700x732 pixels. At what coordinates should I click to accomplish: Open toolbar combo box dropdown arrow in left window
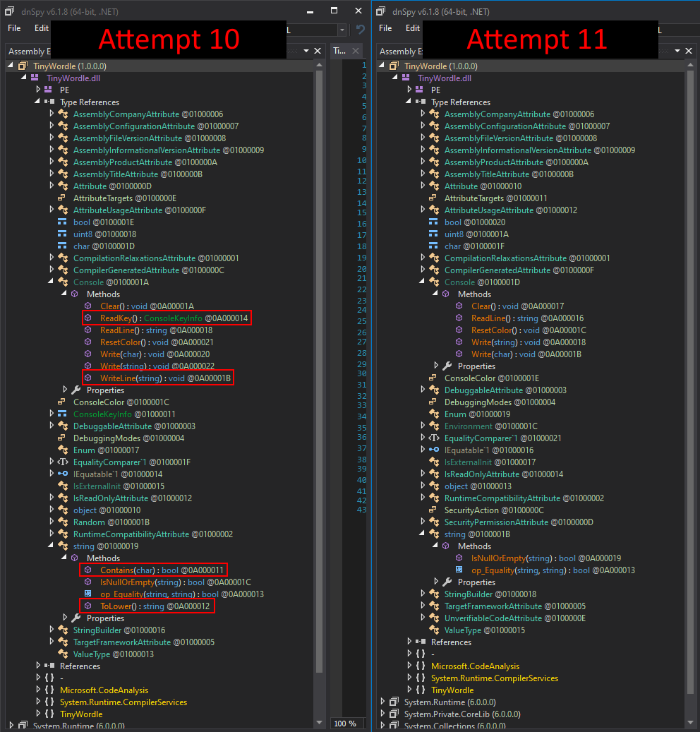click(x=342, y=30)
